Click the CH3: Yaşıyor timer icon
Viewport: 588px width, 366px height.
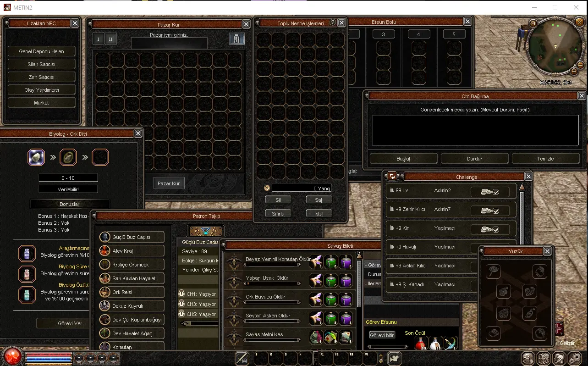tap(181, 304)
